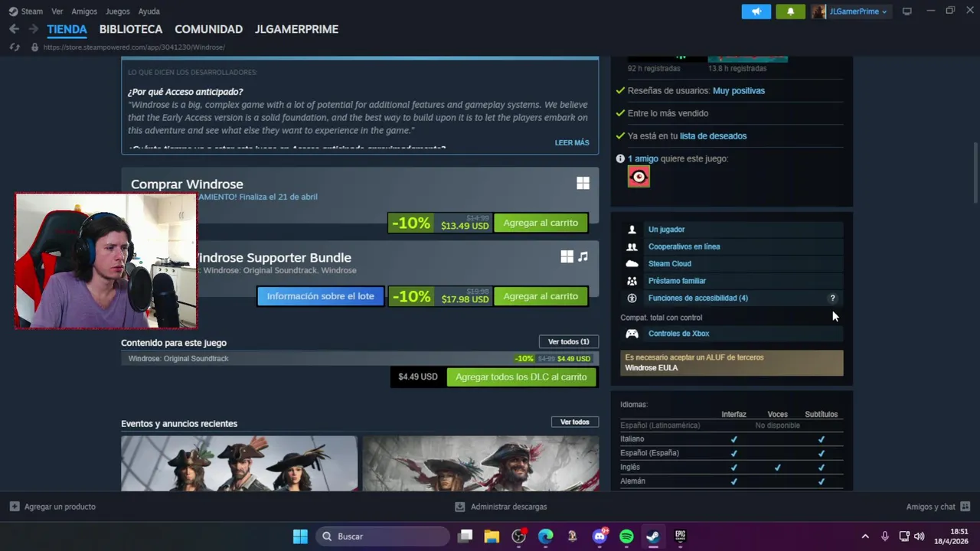The image size is (980, 551).
Task: Click Información sobre el lote
Action: tap(320, 296)
